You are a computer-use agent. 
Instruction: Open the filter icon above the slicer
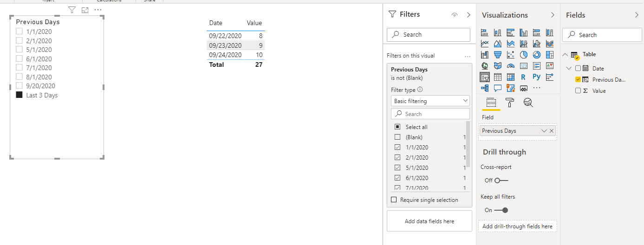tap(72, 10)
